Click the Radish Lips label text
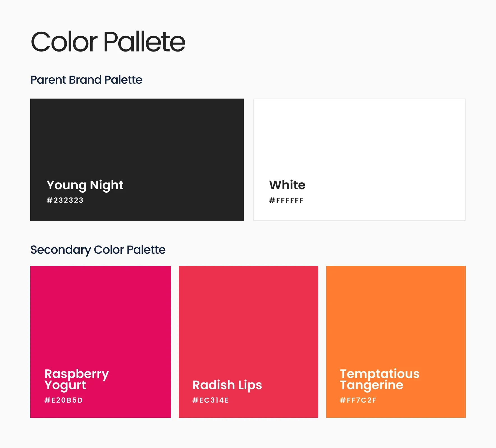The image size is (496, 448). pos(227,385)
